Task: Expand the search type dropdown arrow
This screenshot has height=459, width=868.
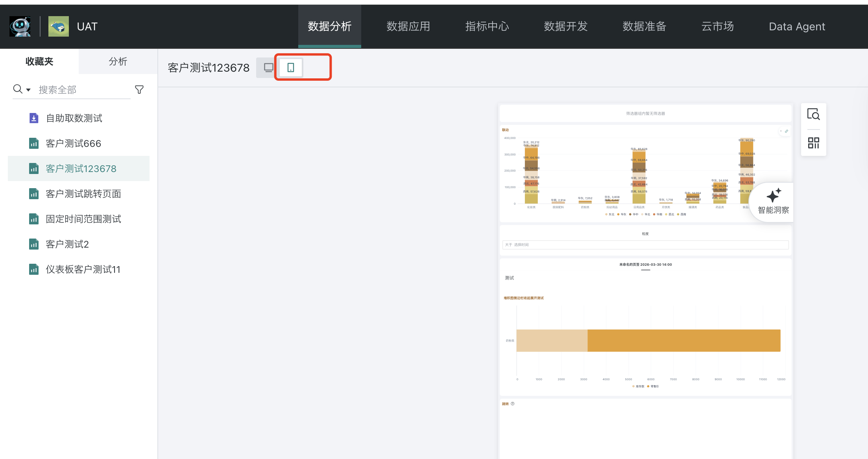Action: pyautogui.click(x=28, y=90)
